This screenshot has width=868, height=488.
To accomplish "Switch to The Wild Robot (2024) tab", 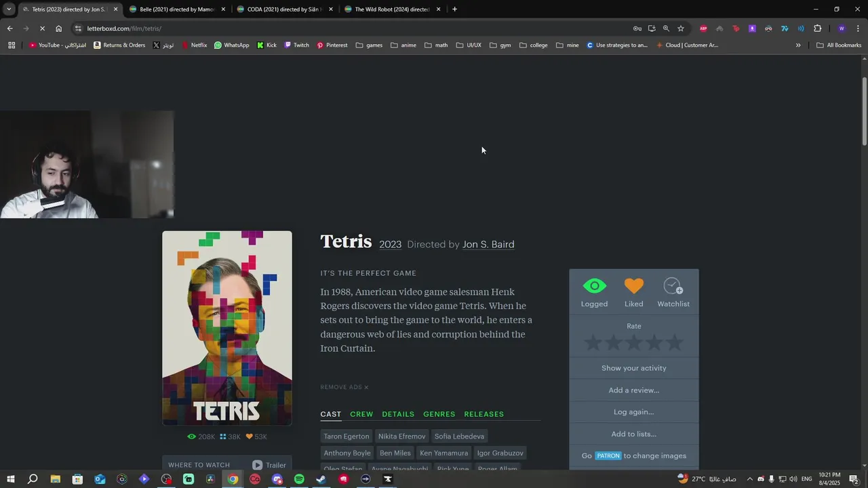I will [392, 9].
